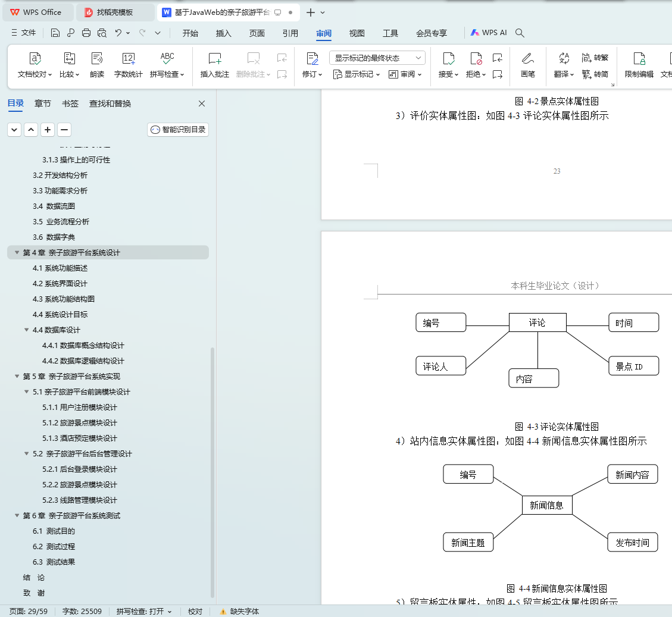Viewport: 672px width, 617px height.
Task: Open the search magnifier icon
Action: coord(520,33)
